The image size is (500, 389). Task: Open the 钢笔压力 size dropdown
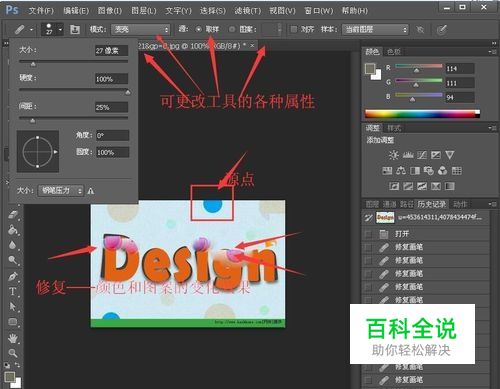click(x=61, y=191)
